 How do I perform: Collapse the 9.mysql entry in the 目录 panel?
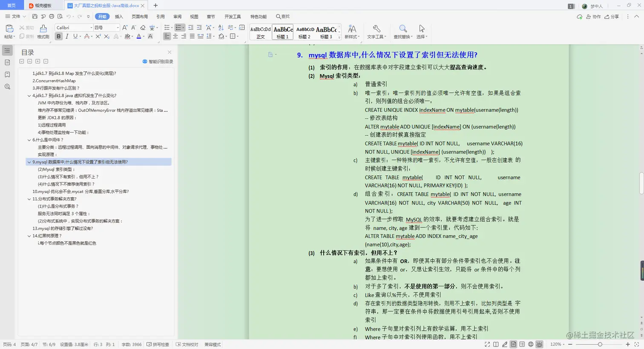29,162
